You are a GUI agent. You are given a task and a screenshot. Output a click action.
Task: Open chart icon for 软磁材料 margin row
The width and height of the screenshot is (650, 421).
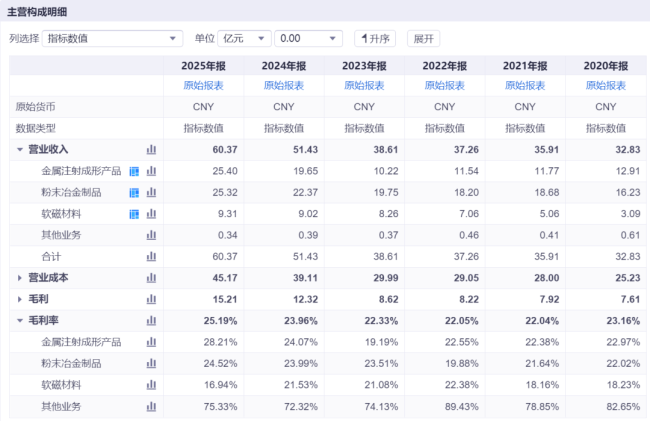point(151,385)
